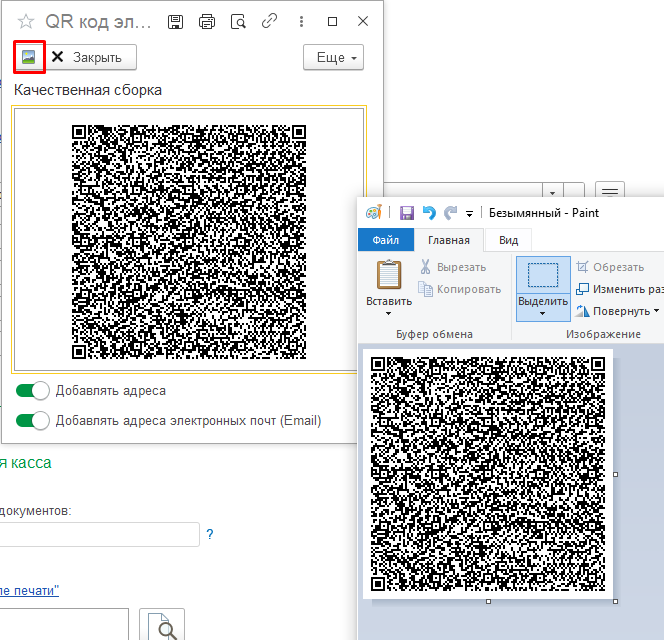Save the QR code form via diskette icon
This screenshot has width=664, height=640.
[x=175, y=22]
